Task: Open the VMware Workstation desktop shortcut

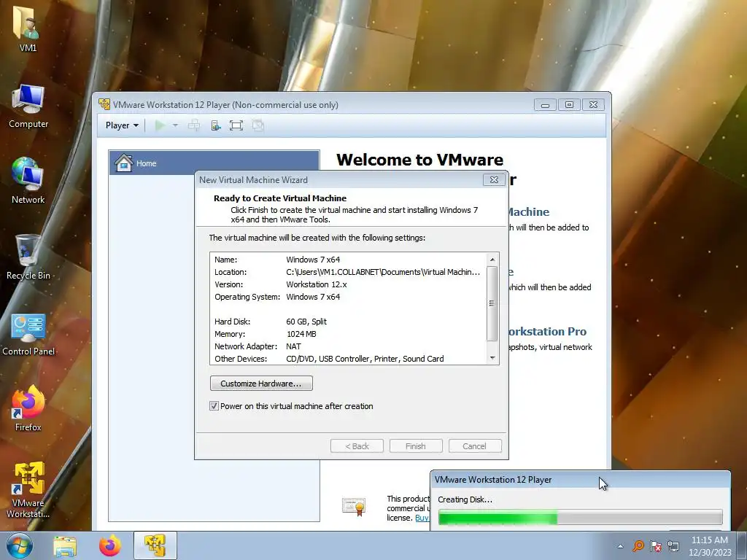Action: coord(28,489)
